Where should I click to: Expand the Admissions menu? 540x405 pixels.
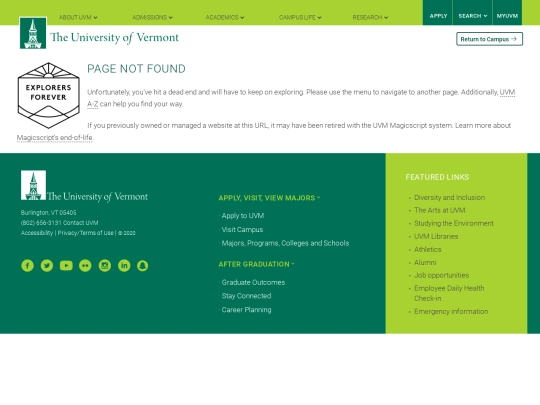[152, 17]
